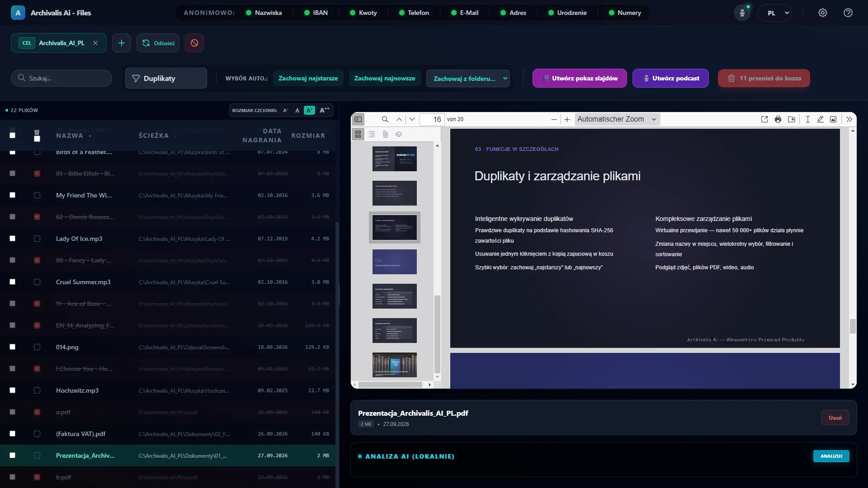The height and width of the screenshot is (488, 868).
Task: Uncheck the red delete mark for a.pdf
Action: pos(37,412)
